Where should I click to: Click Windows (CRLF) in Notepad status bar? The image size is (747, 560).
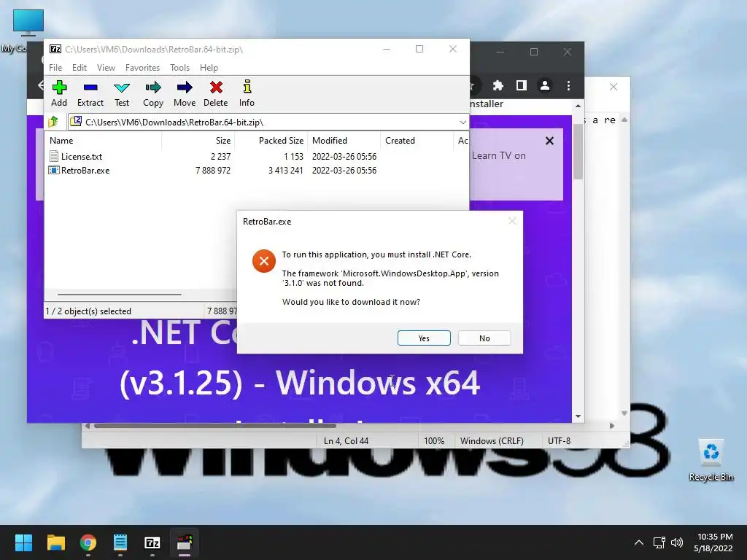click(492, 441)
